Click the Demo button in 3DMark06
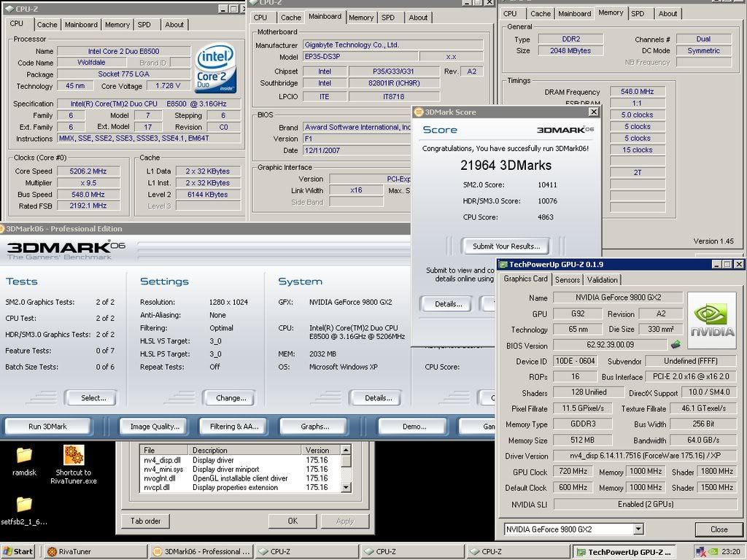Screen dimensions: 747x560 [414, 426]
